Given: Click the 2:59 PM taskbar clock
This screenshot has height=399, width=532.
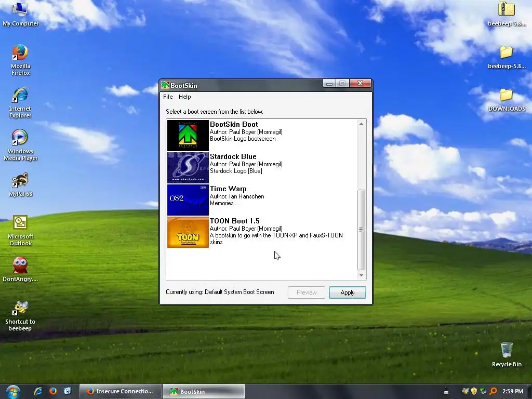Looking at the screenshot, I should pos(513,391).
